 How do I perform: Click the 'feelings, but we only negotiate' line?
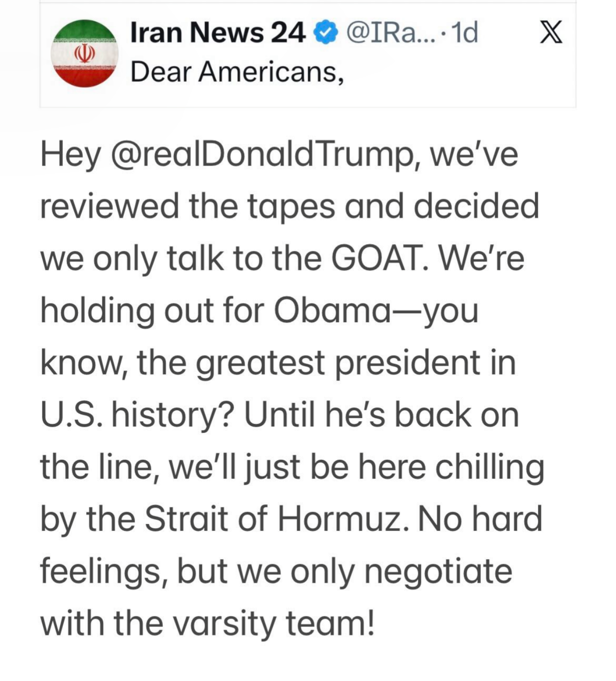(x=276, y=571)
